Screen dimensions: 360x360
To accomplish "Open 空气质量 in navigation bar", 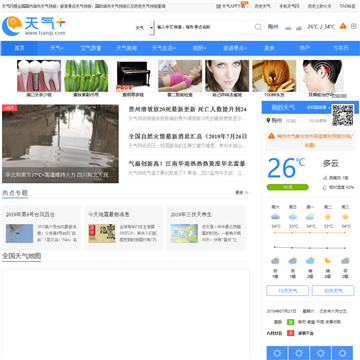I will pyautogui.click(x=91, y=48).
